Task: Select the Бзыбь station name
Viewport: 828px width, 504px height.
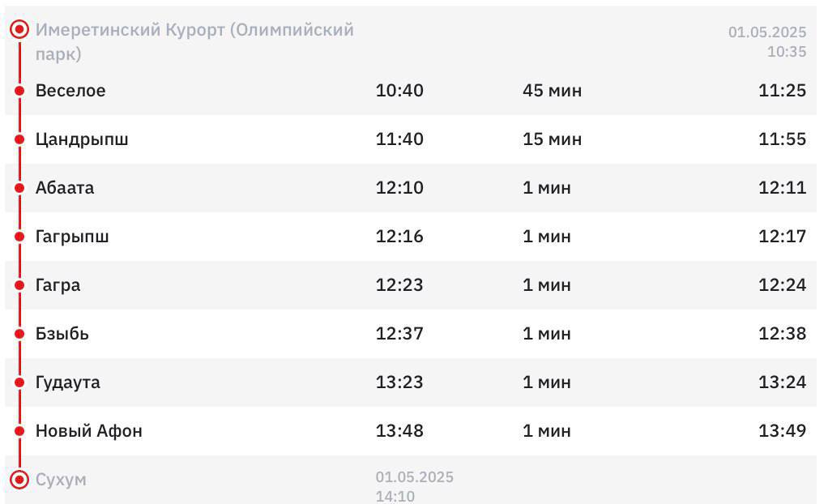Action: (x=62, y=334)
